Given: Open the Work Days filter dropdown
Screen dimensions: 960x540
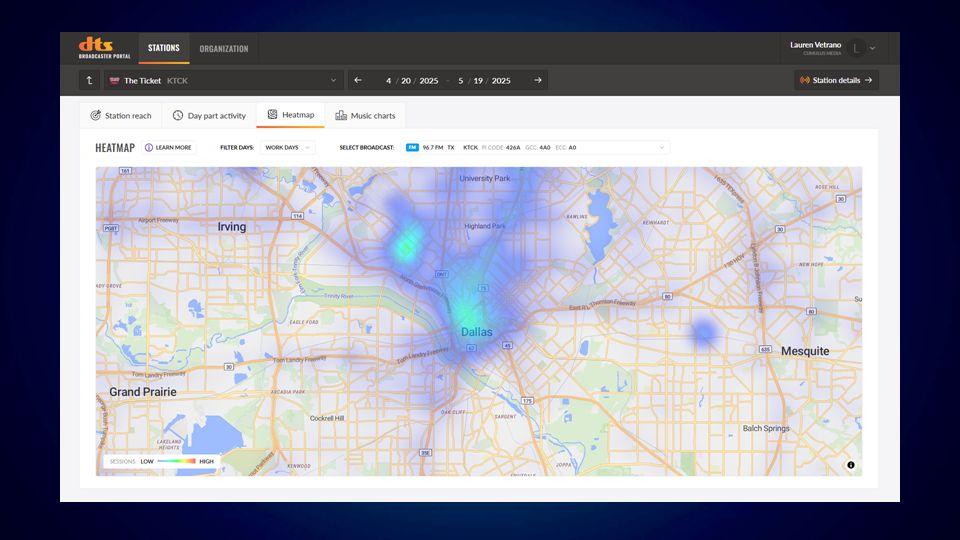Looking at the screenshot, I should (287, 148).
